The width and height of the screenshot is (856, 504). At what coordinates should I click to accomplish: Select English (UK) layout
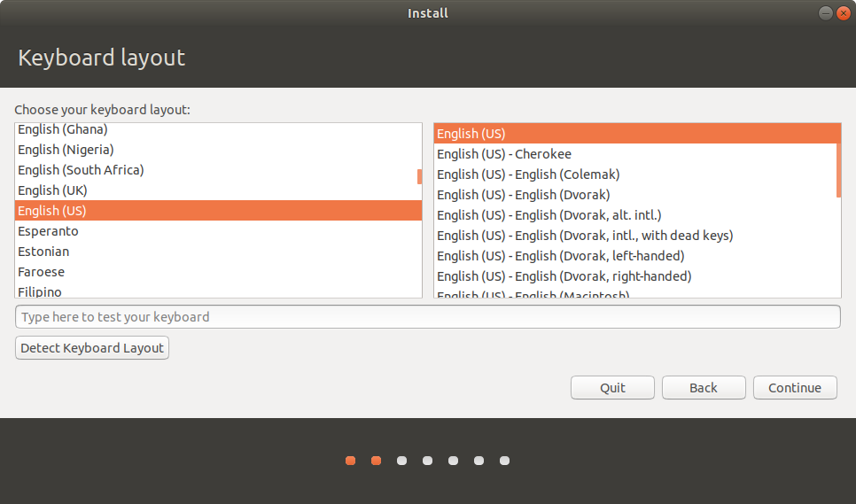pos(218,190)
